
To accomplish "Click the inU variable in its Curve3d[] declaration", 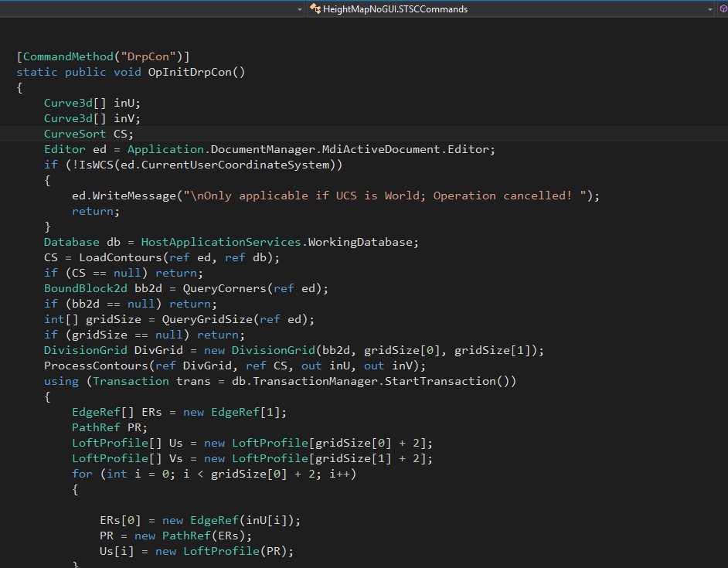I will (x=124, y=103).
